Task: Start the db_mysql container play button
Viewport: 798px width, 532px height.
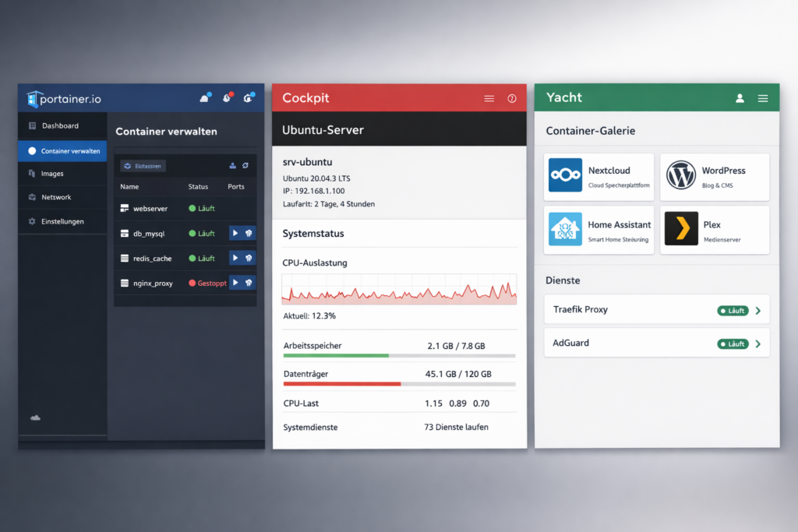Action: (235, 233)
